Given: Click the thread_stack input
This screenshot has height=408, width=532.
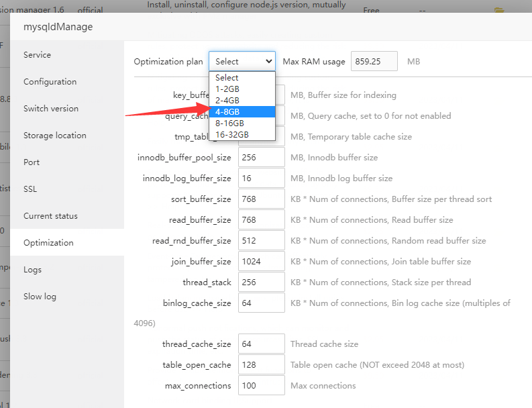Looking at the screenshot, I should tap(261, 282).
